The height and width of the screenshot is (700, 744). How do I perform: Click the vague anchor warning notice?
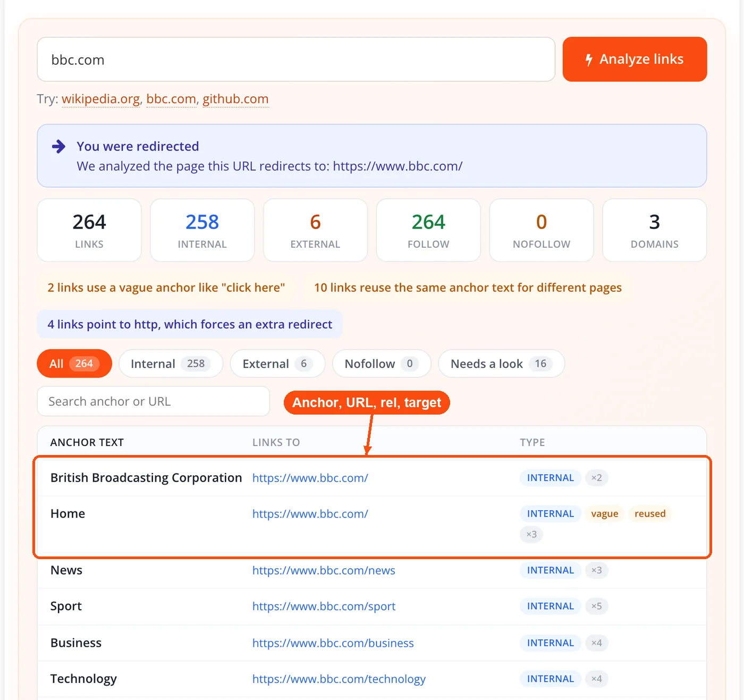point(166,288)
